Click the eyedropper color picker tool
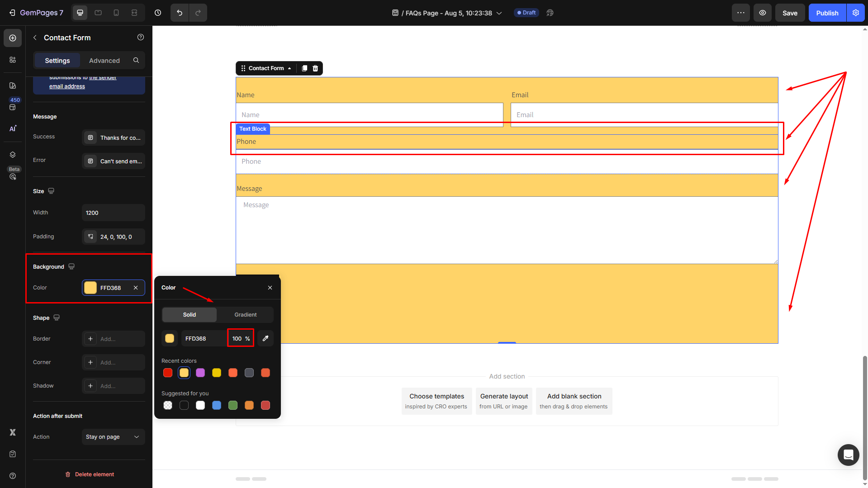The width and height of the screenshot is (868, 488). coord(266,338)
